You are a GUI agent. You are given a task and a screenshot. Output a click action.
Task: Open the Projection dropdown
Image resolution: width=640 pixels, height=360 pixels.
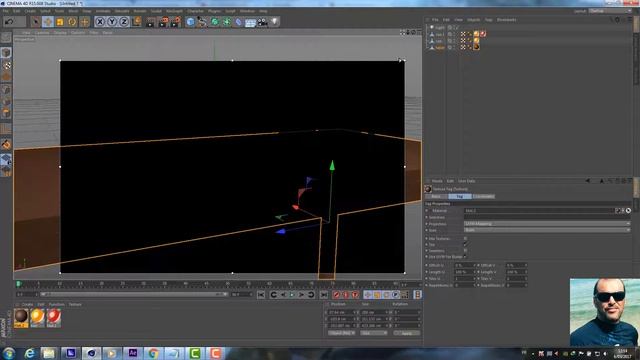(x=547, y=224)
